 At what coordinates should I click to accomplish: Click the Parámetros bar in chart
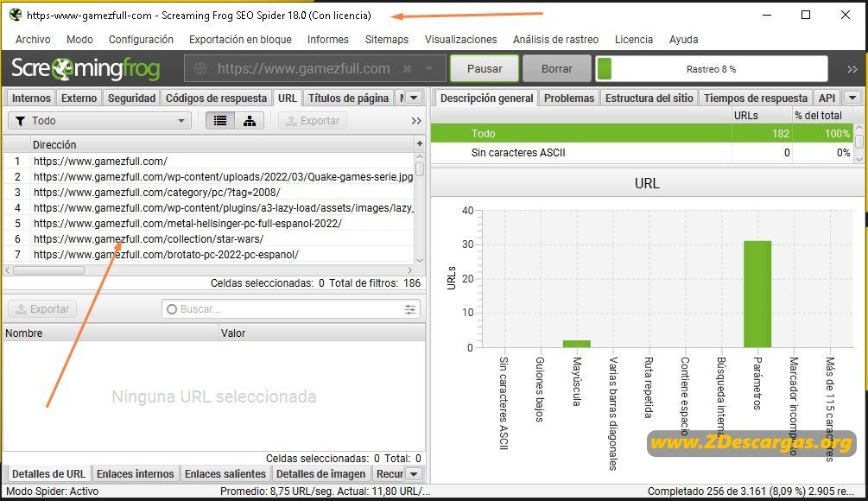(757, 294)
